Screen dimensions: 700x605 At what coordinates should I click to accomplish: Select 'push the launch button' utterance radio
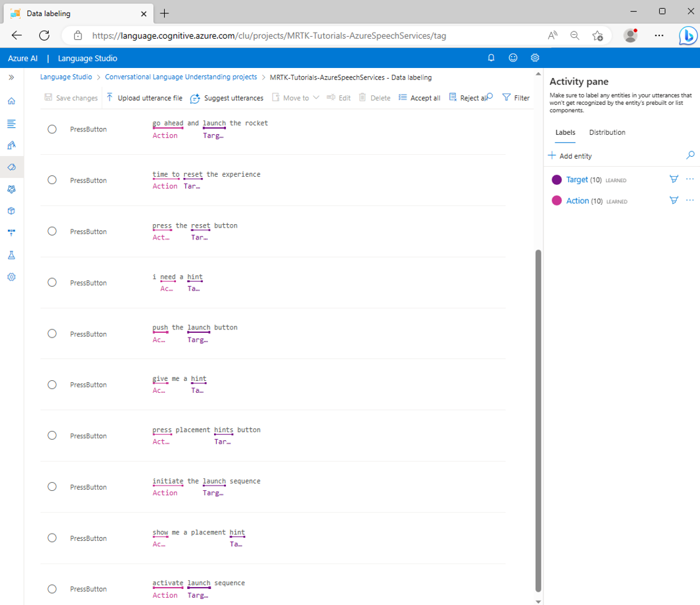52,334
